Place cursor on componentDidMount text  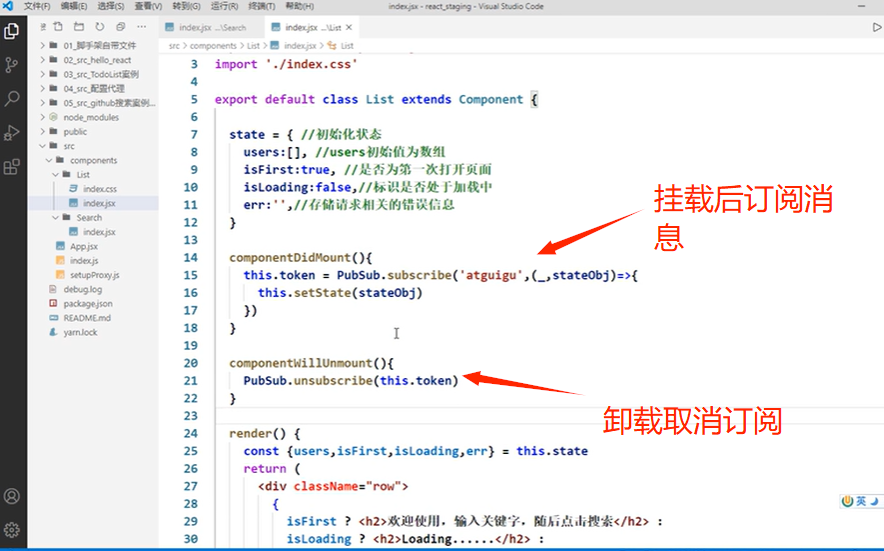click(x=290, y=258)
